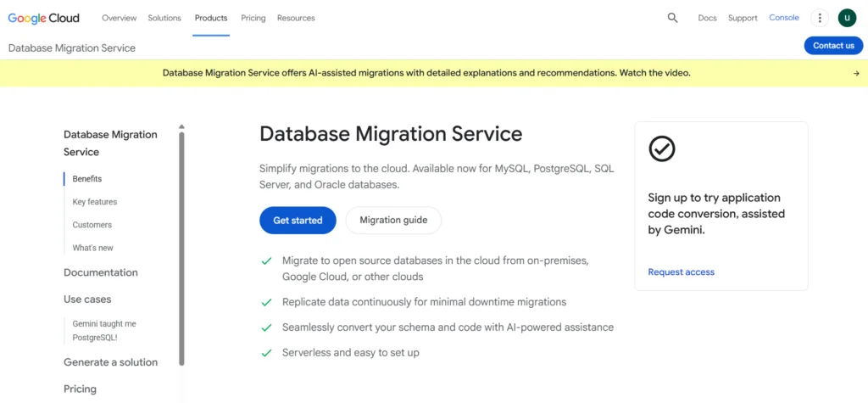Select Customers in the sidebar
Viewport: 868px width, 403px height.
pyautogui.click(x=92, y=225)
